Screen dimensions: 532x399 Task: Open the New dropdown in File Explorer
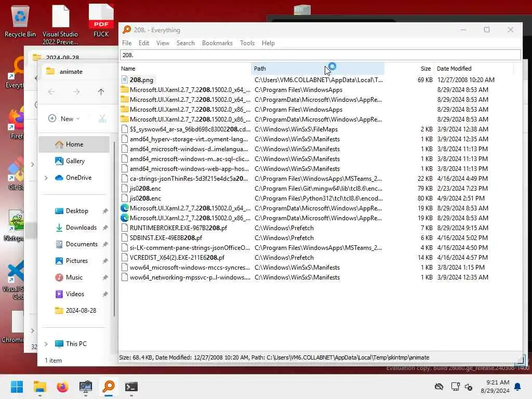point(64,118)
